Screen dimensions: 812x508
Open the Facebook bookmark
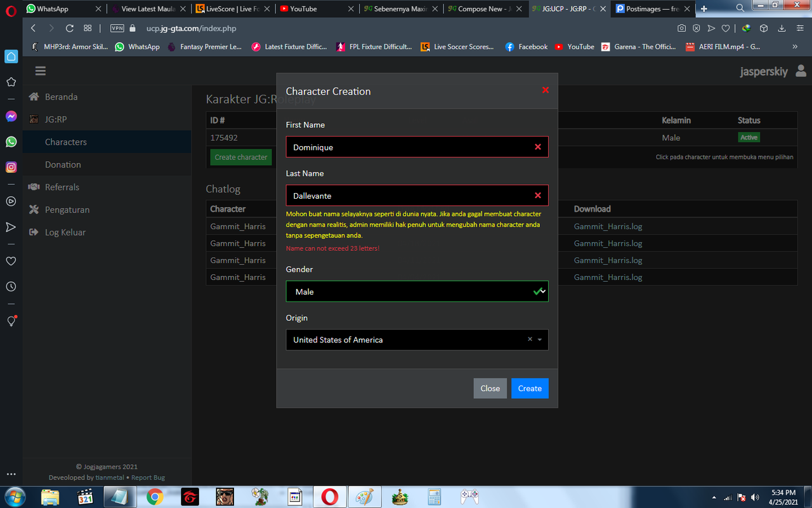pyautogui.click(x=527, y=46)
